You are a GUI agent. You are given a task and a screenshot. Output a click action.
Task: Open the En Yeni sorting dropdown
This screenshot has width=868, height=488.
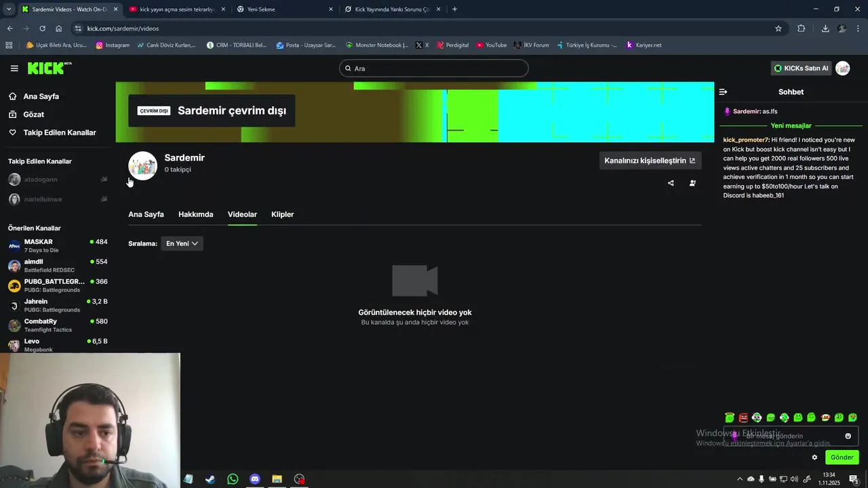point(182,243)
